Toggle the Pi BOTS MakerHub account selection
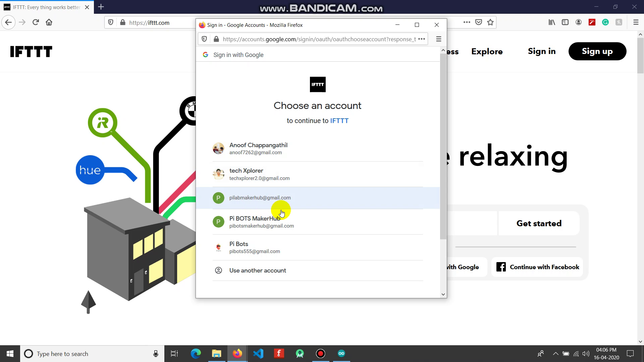The height and width of the screenshot is (362, 644). point(318,222)
